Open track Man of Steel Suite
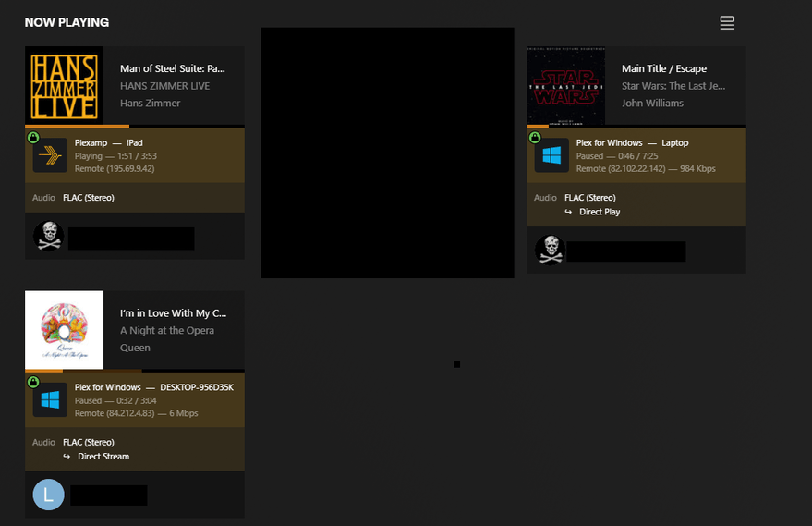The image size is (812, 526). click(x=173, y=68)
